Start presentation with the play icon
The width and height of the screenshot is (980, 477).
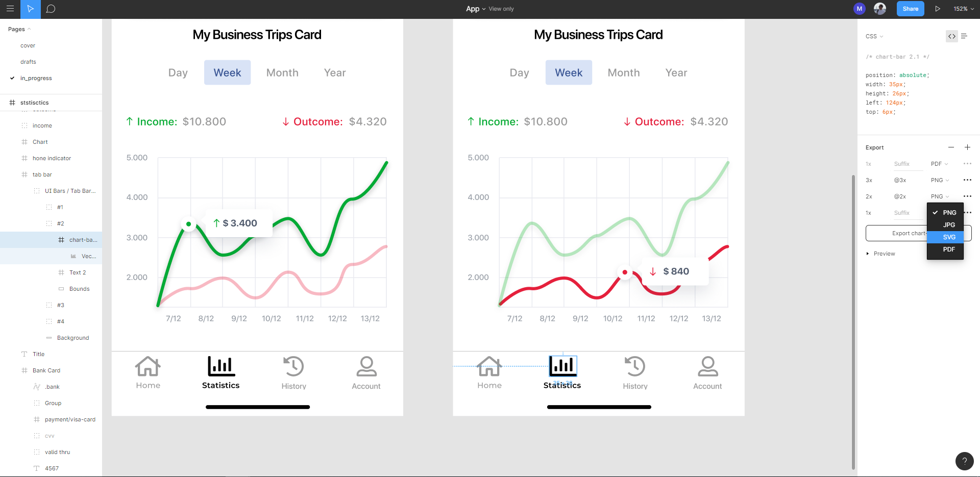[938, 9]
